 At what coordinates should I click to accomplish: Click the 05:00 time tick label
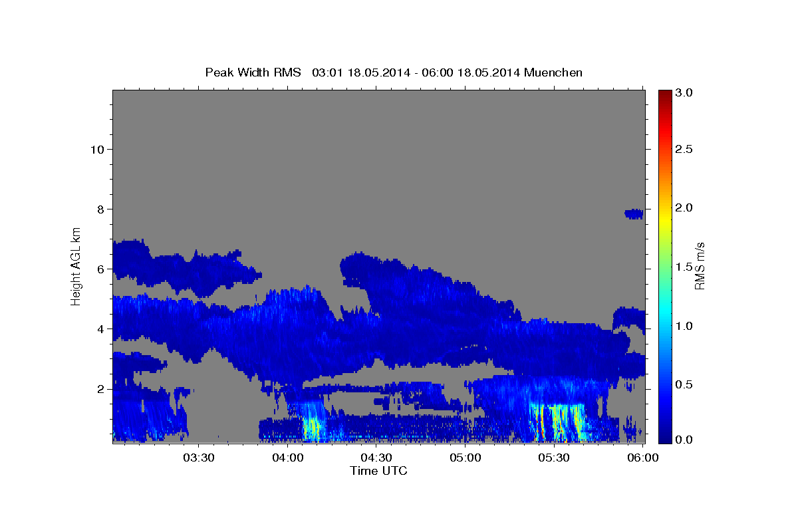tap(465, 458)
